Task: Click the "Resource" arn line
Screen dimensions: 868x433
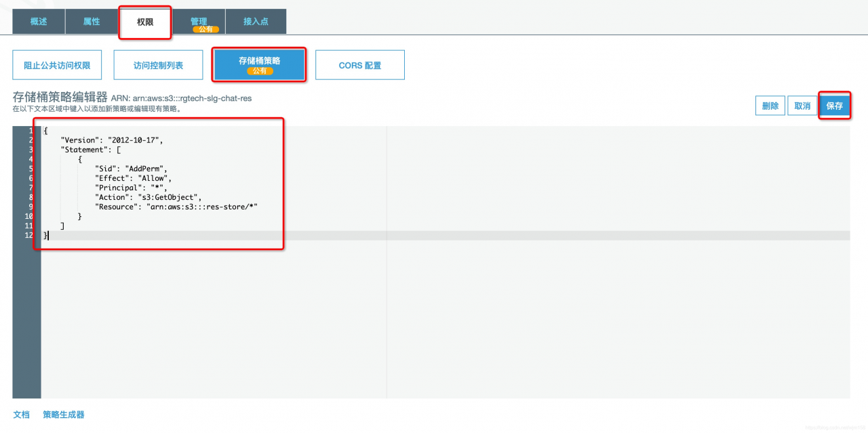Action: [176, 207]
